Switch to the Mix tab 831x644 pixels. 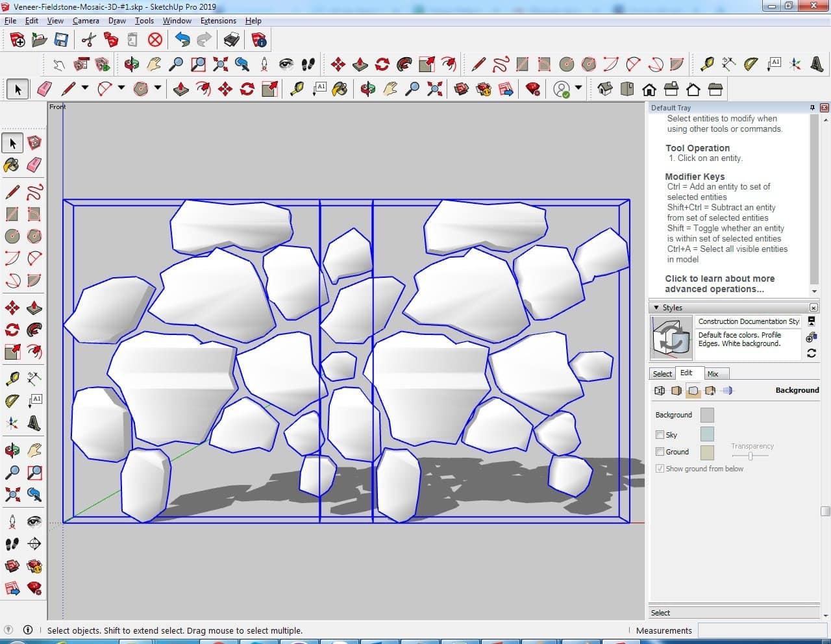click(x=713, y=374)
